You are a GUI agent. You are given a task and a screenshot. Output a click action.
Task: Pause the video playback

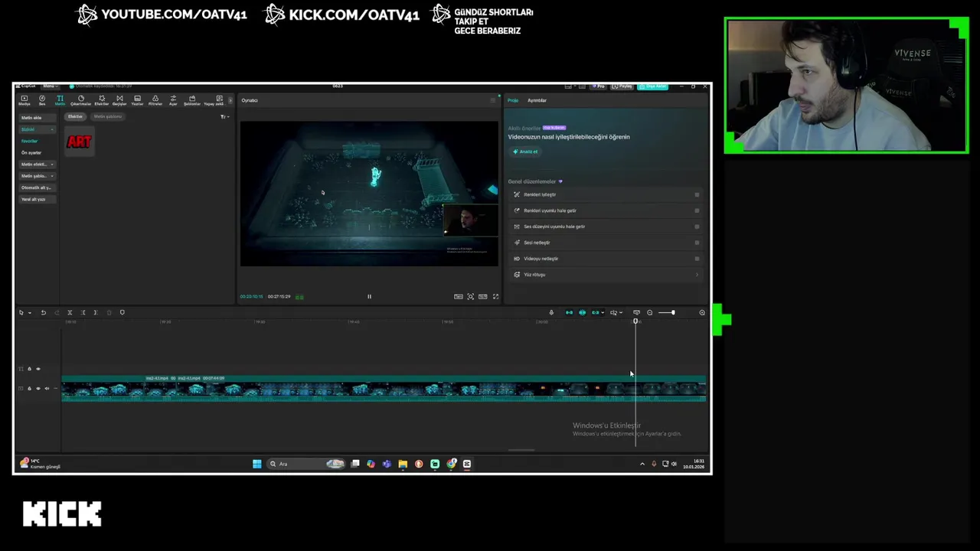369,297
